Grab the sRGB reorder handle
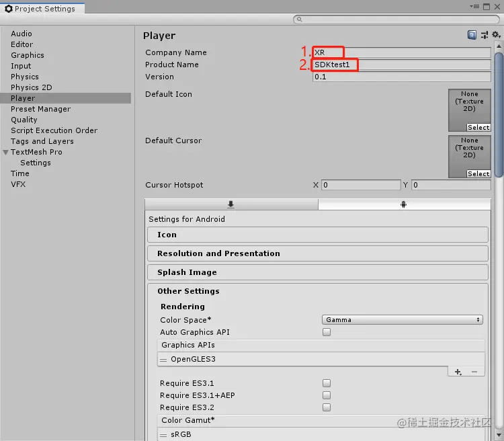 pos(163,435)
